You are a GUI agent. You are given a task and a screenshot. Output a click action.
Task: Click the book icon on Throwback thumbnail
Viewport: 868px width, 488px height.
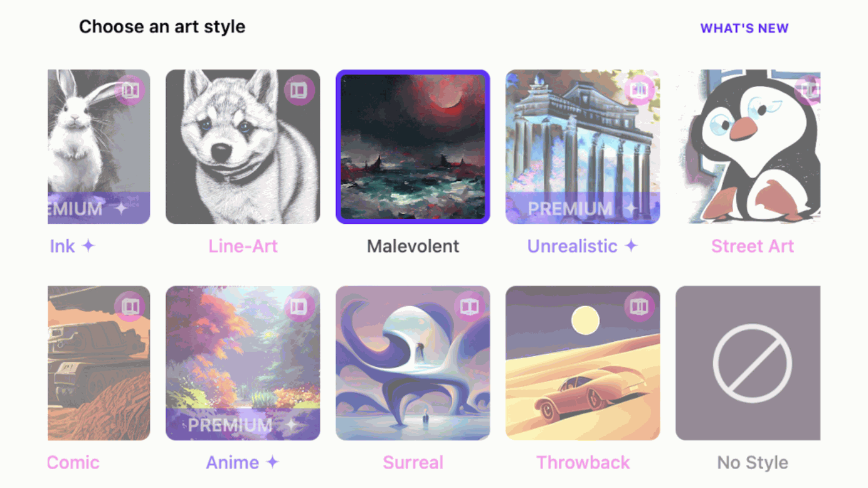639,307
